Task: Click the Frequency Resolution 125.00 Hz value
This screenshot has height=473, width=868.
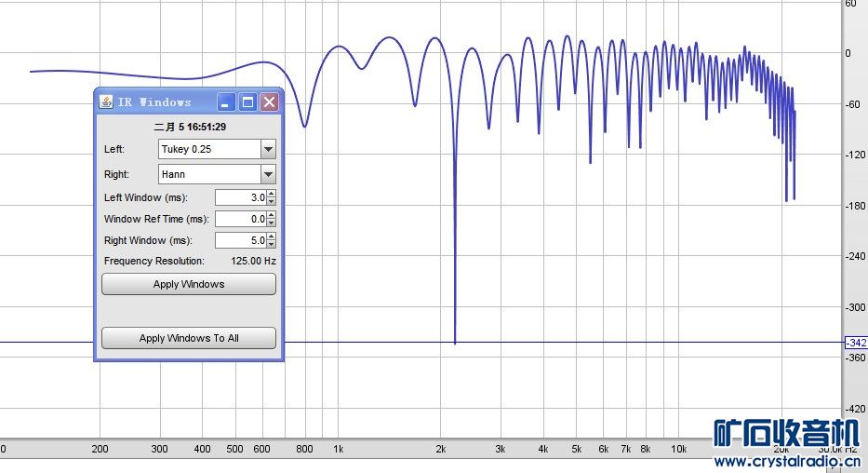Action: click(253, 261)
